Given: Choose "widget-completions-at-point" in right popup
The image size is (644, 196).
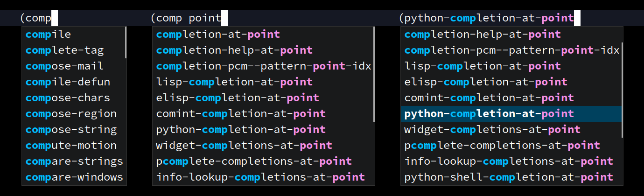Looking at the screenshot, I should 511,130.
